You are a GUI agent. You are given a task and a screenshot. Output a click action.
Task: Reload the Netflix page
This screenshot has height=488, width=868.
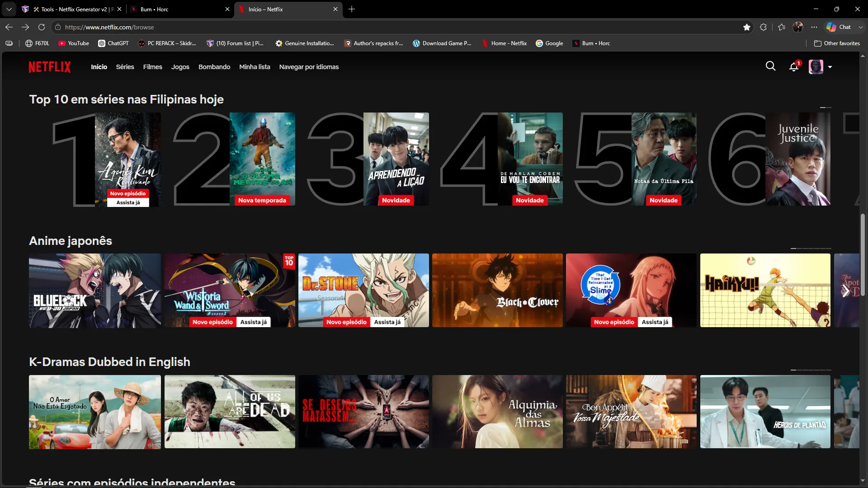click(42, 27)
